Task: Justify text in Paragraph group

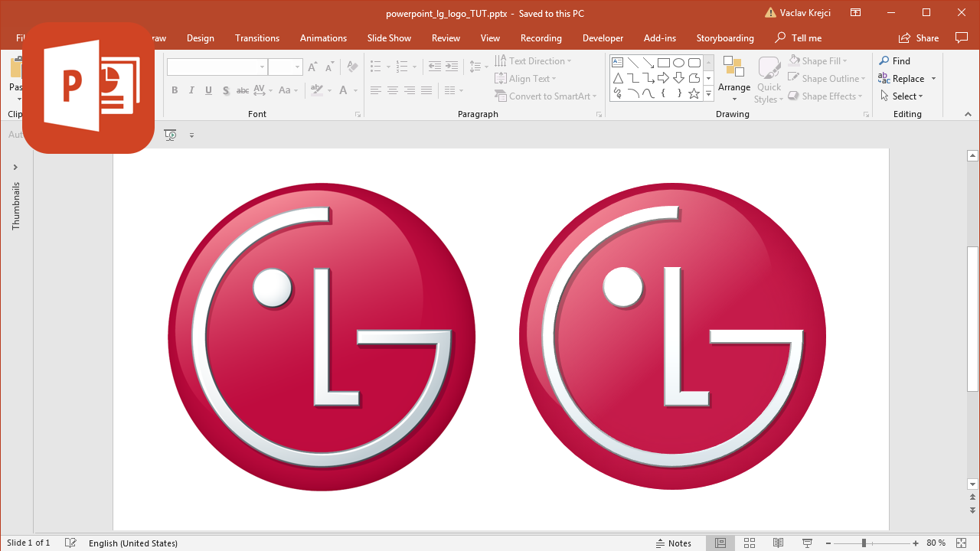Action: point(426,90)
